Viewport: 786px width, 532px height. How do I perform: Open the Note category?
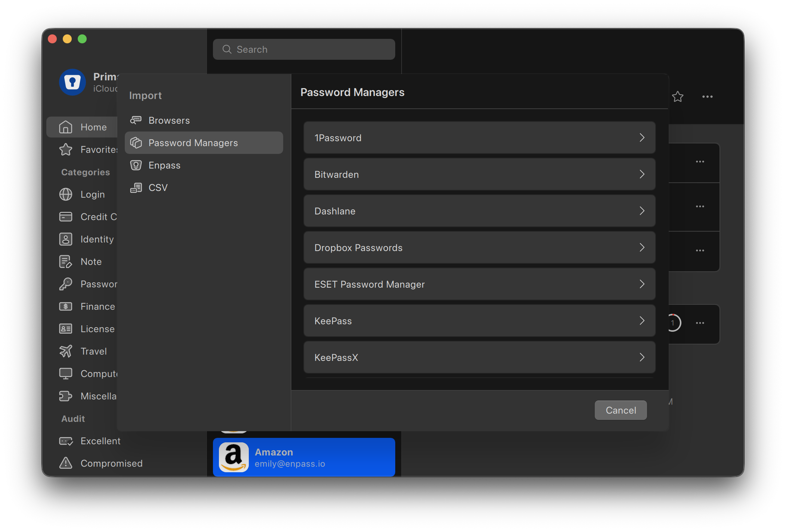[82, 262]
